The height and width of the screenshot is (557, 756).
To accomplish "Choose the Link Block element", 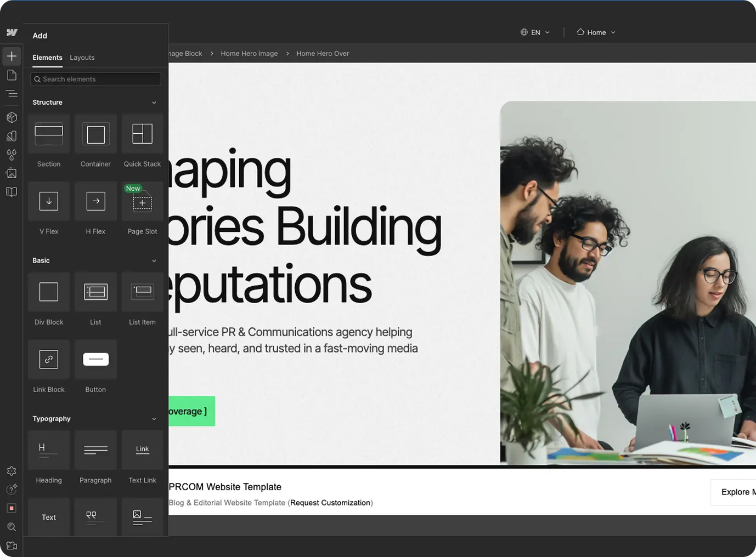I will tap(49, 366).
